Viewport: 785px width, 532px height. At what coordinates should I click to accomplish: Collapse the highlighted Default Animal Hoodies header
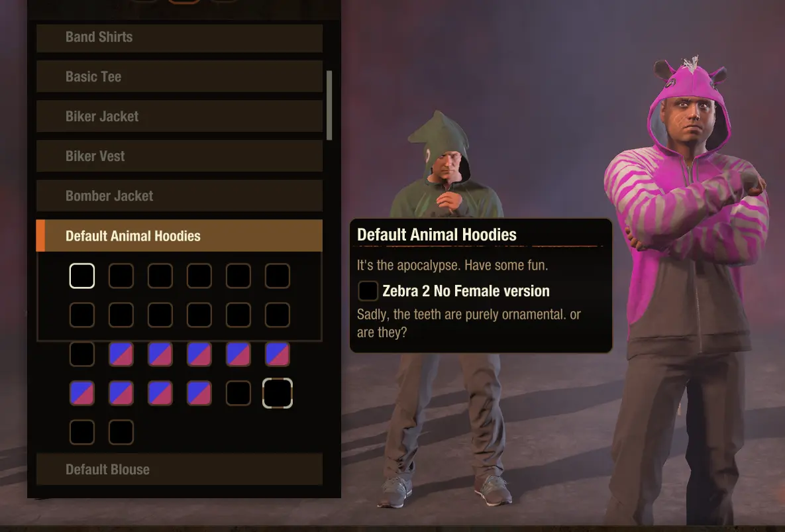[x=180, y=235]
